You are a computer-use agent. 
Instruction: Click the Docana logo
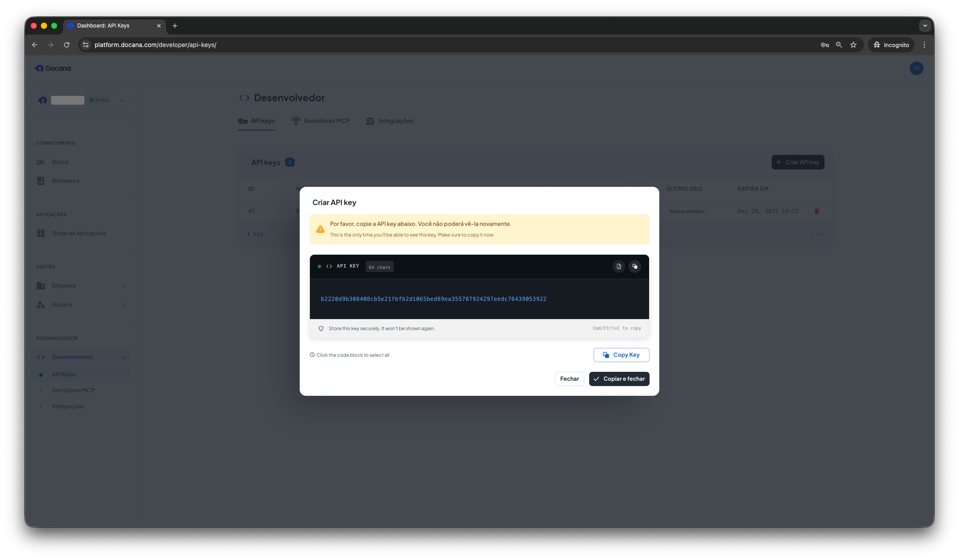(x=53, y=68)
